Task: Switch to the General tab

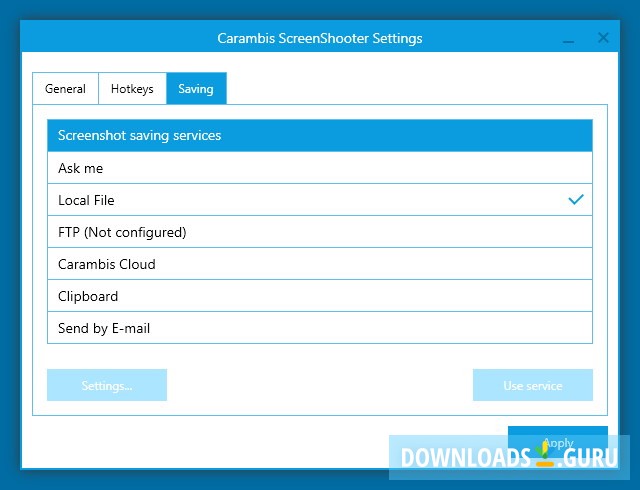Action: pos(65,89)
